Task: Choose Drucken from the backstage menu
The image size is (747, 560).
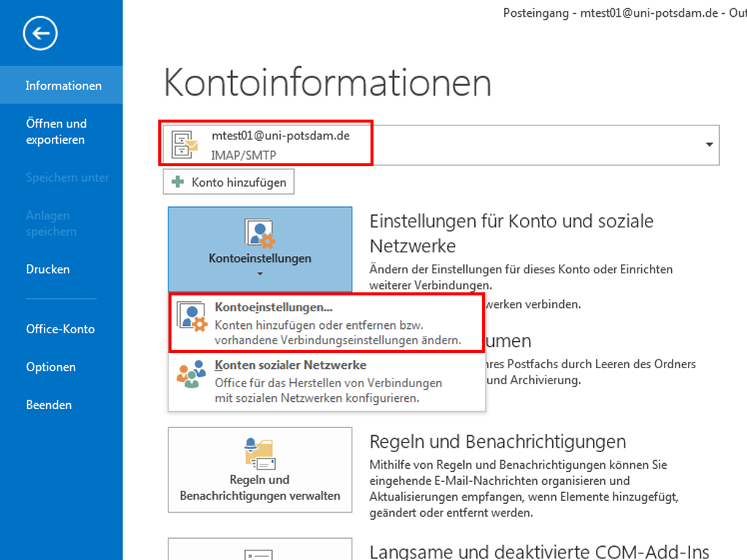Action: [48, 269]
